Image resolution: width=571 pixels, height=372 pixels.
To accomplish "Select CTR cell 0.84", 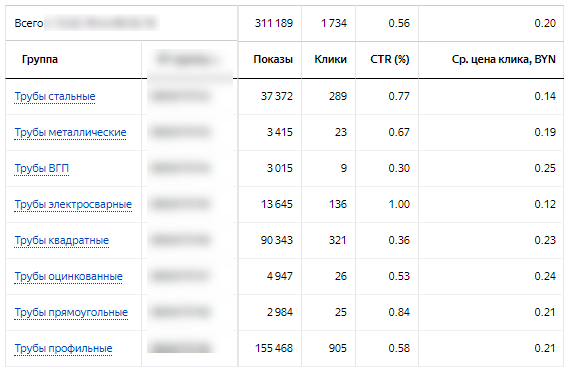I will coord(399,313).
